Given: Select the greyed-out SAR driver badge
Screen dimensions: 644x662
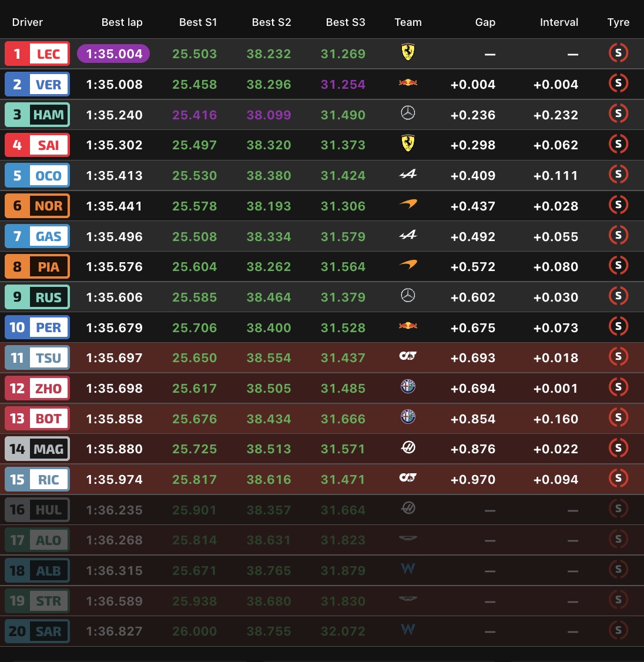Looking at the screenshot, I should 37,631.
